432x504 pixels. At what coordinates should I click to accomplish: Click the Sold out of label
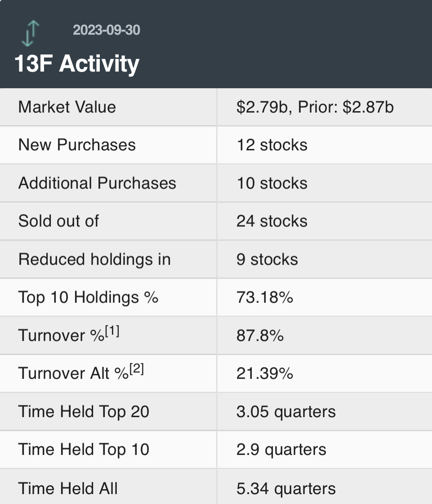58,221
